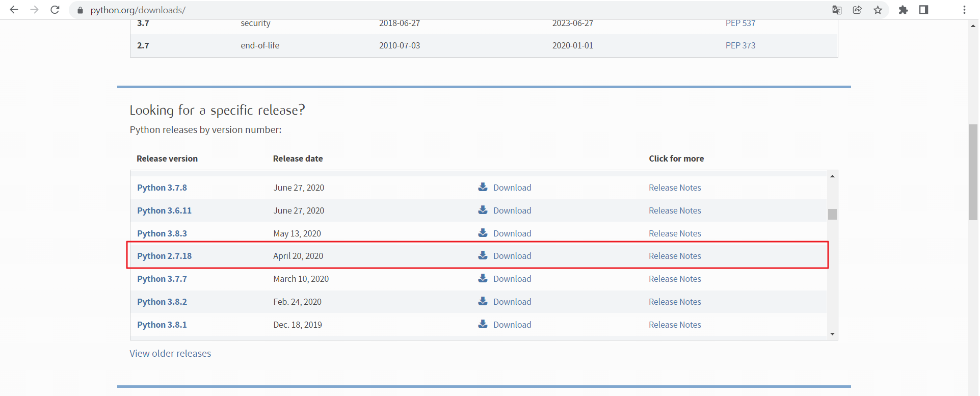The width and height of the screenshot is (980, 396).
Task: Click download icon for Python 3.8.3
Action: [483, 233]
